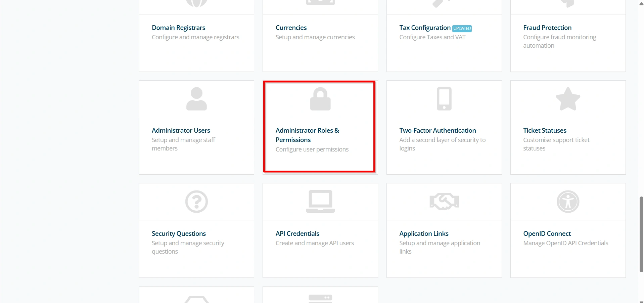Click 'Manage OpenID API Credentials' text
The image size is (644, 303).
[565, 243]
